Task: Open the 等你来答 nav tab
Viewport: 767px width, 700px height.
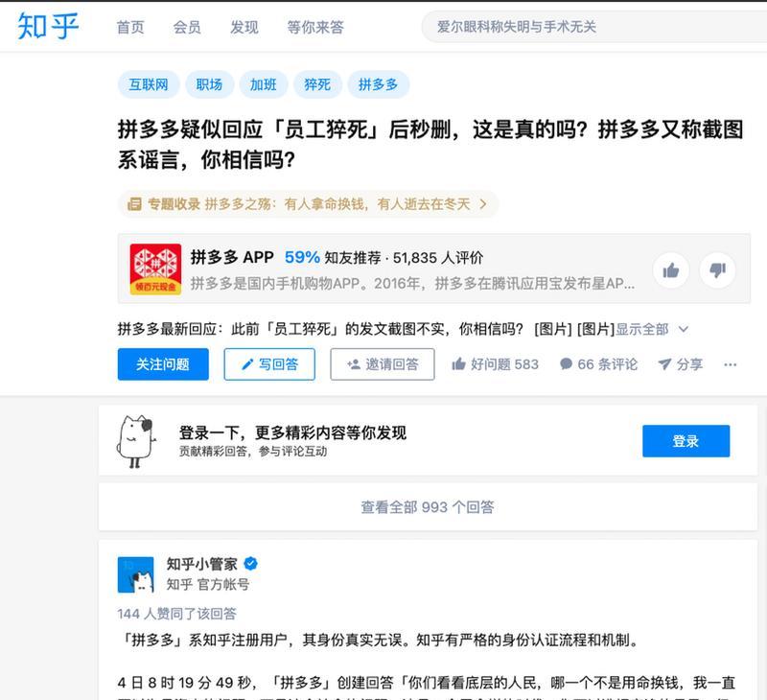Action: pyautogui.click(x=315, y=28)
